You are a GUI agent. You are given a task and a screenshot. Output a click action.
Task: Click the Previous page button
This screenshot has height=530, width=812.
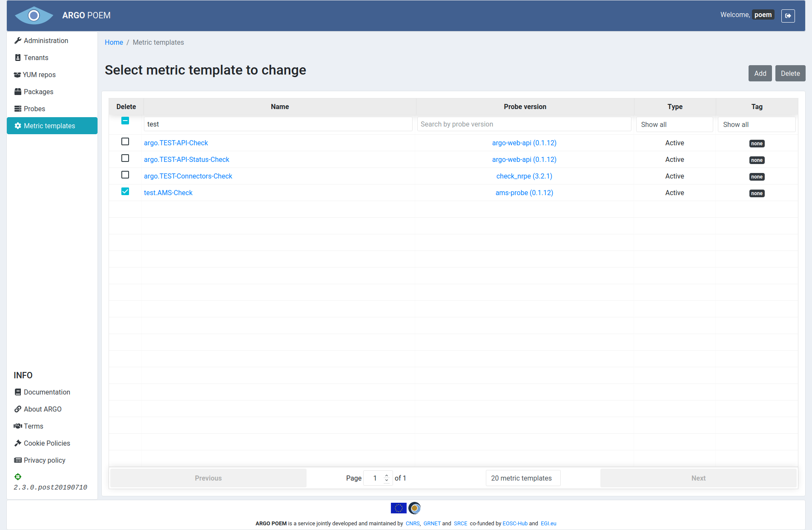pyautogui.click(x=208, y=478)
